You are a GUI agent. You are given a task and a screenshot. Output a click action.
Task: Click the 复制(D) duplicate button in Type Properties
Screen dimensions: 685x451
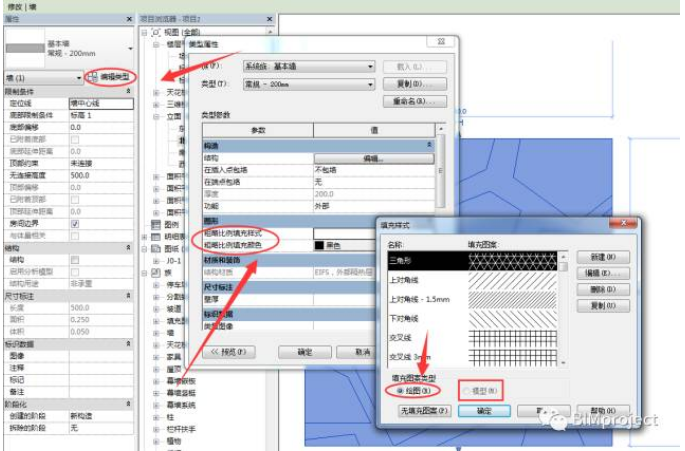pyautogui.click(x=415, y=83)
